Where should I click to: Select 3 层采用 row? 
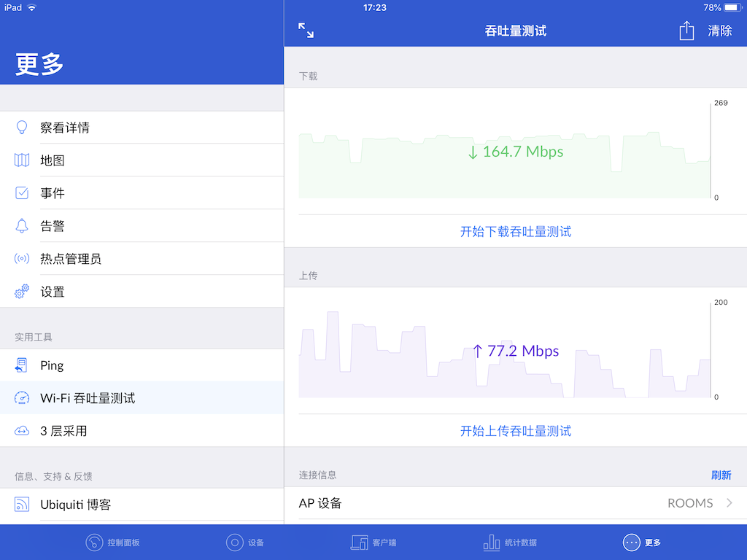[142, 431]
